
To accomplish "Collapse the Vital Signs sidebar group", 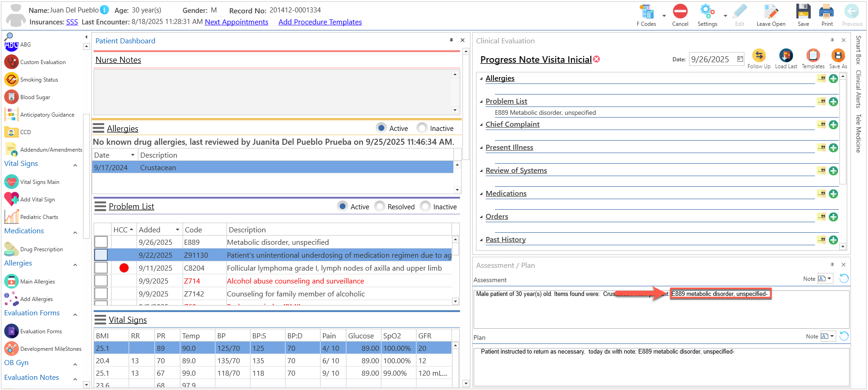I will click(x=75, y=165).
